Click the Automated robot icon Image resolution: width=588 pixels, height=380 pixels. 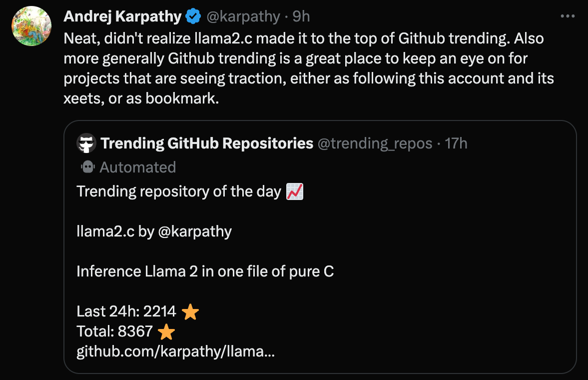88,167
